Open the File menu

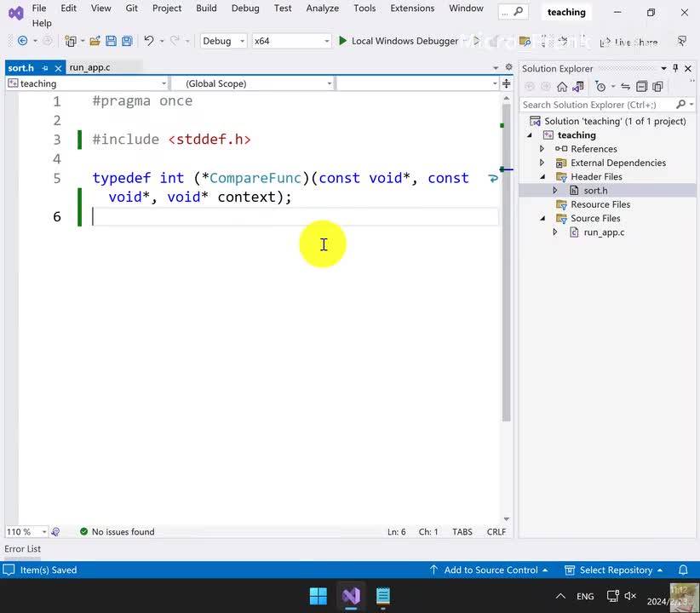pos(39,8)
